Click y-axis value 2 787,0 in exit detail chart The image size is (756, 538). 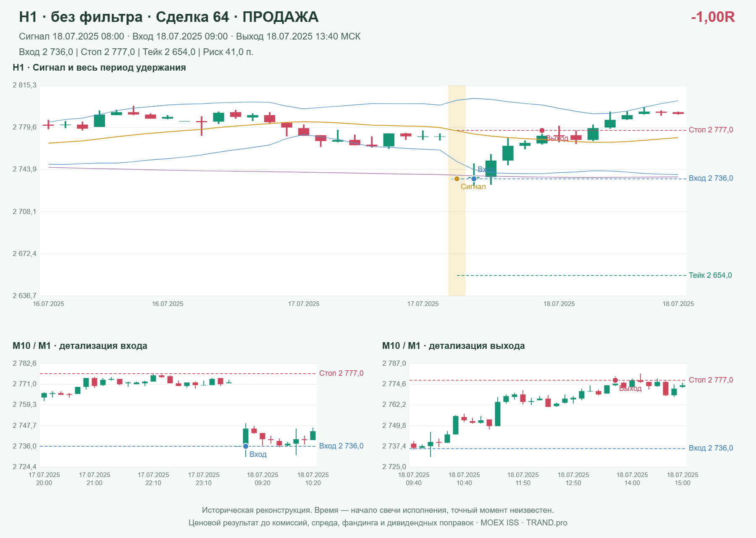[x=394, y=364]
